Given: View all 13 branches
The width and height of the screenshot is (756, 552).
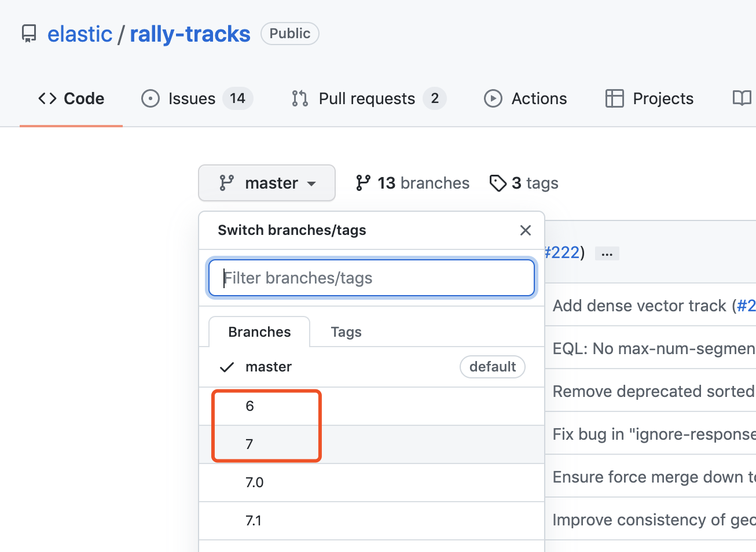Looking at the screenshot, I should point(412,183).
